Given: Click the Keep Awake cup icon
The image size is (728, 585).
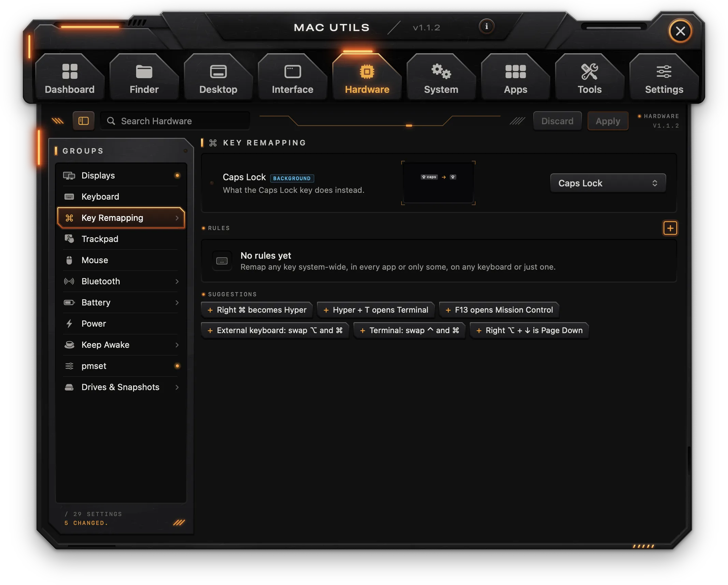Looking at the screenshot, I should [69, 345].
